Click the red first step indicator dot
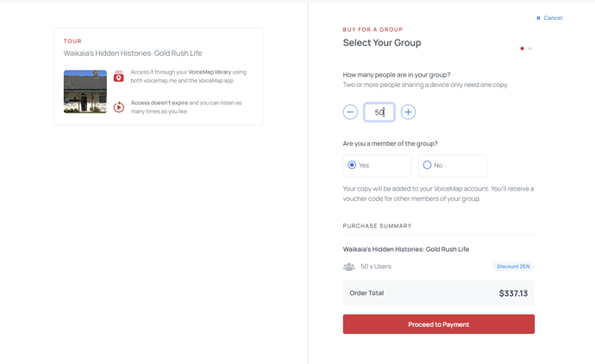The width and height of the screenshot is (595, 364). tap(522, 48)
